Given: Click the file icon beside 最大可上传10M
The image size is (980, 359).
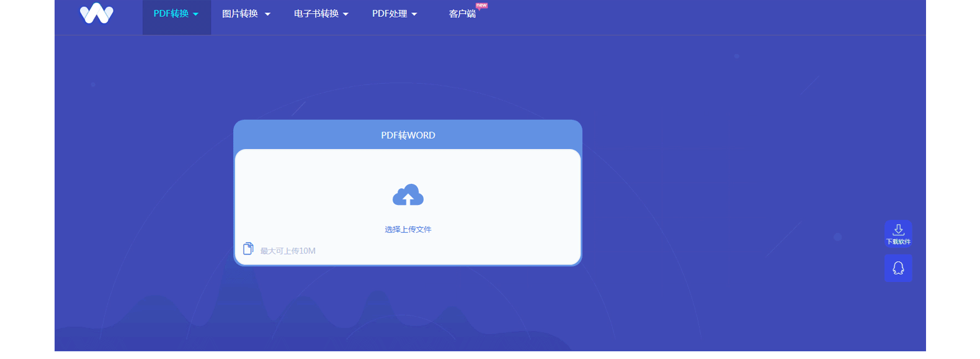Looking at the screenshot, I should click(x=248, y=248).
